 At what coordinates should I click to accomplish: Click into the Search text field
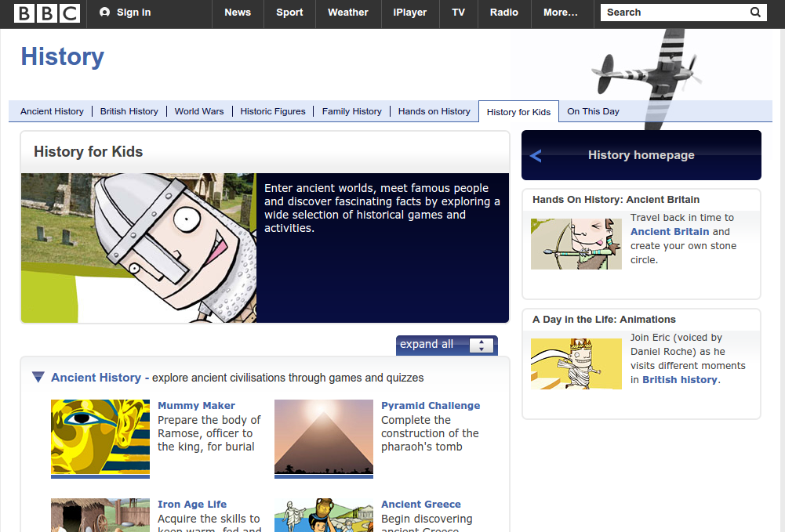click(674, 13)
